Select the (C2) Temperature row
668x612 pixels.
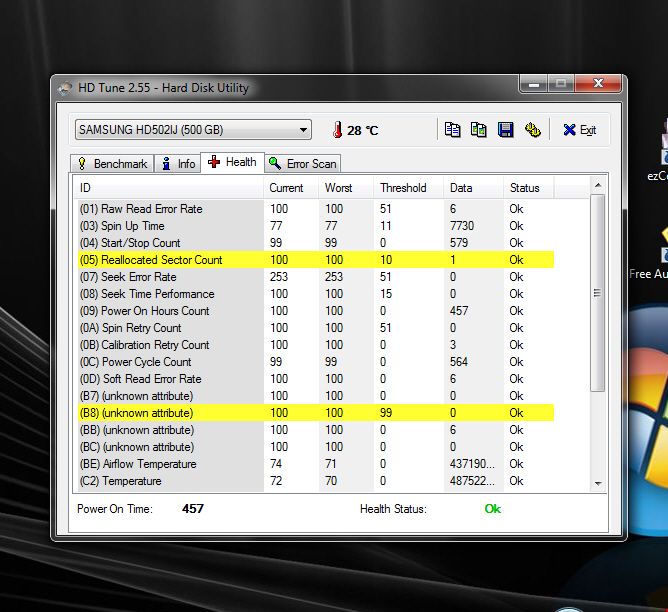pos(316,481)
